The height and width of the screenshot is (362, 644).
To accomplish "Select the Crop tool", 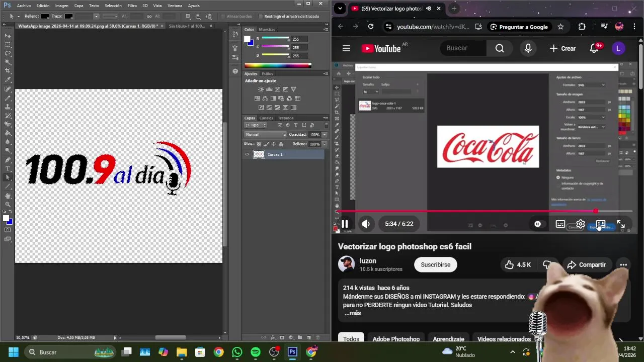I will (7, 70).
